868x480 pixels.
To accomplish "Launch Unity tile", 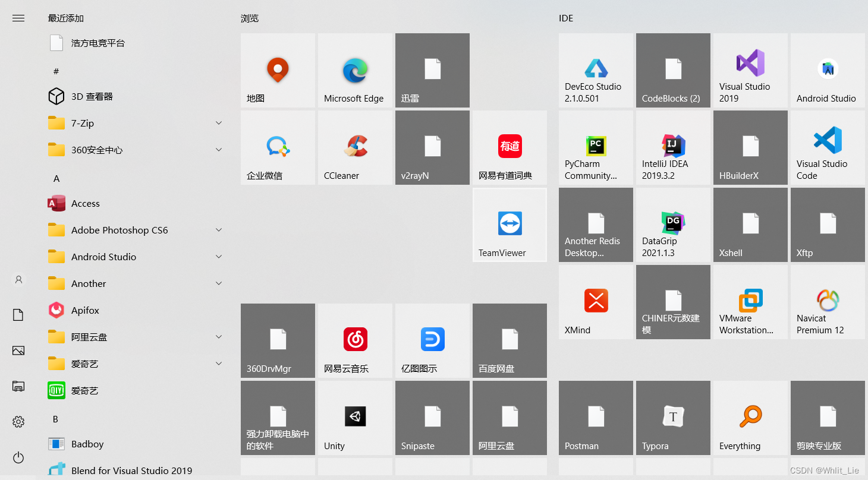I will coord(355,418).
